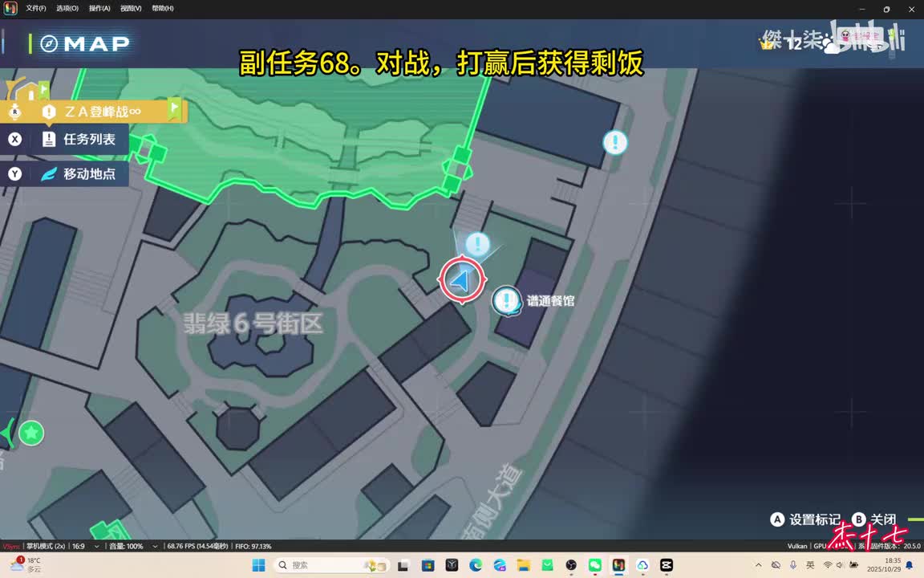Click the FIFO: 97.13% status entry
The image size is (924, 578).
(x=253, y=547)
